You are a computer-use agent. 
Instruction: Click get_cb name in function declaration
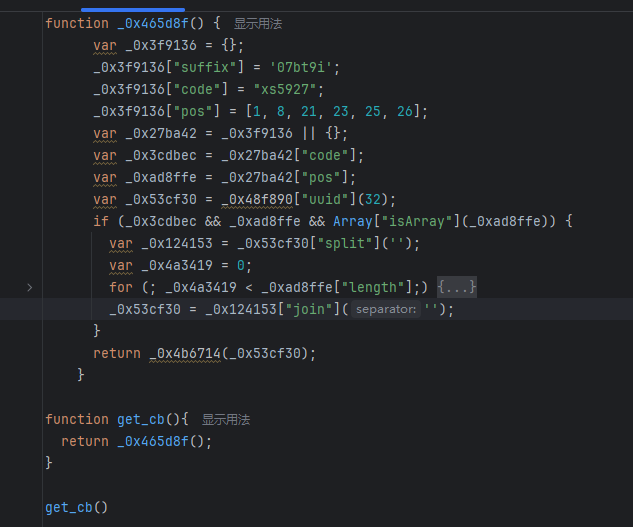(141, 420)
